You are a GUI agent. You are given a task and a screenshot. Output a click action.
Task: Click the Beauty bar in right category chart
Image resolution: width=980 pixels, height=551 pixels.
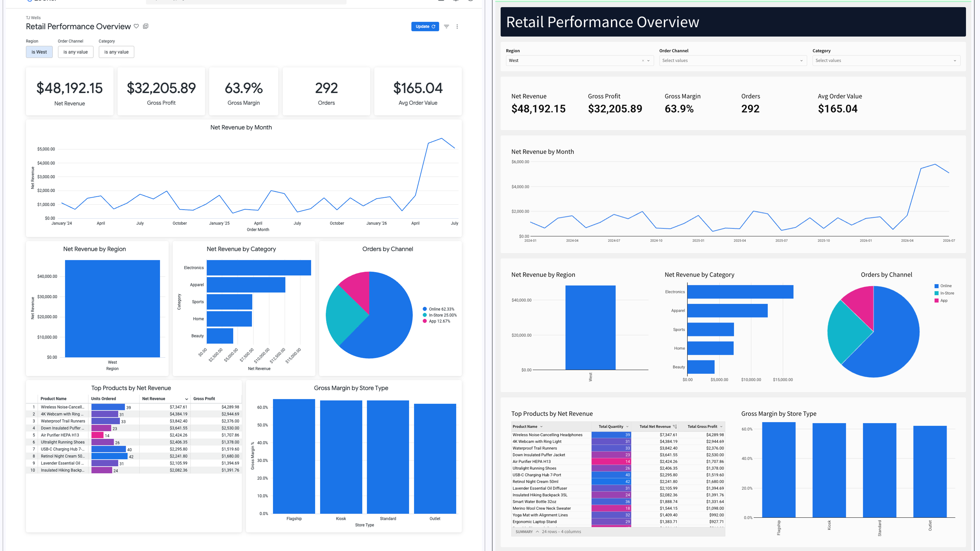pos(701,367)
